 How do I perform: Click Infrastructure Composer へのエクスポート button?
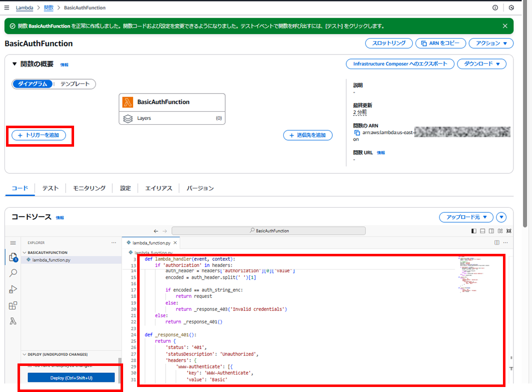pos(400,64)
